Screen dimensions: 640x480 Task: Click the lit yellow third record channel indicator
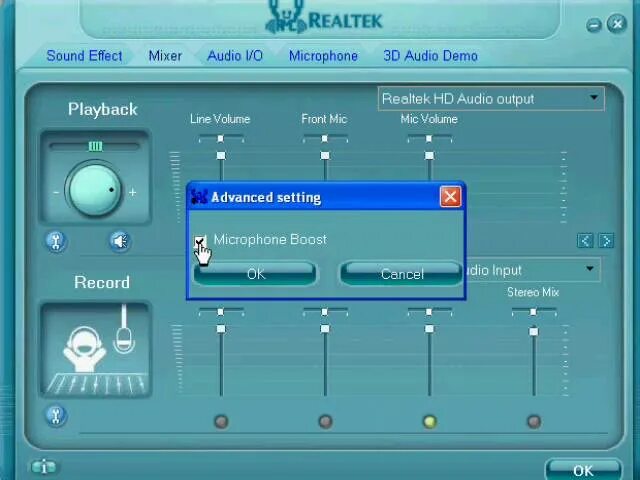tap(430, 421)
